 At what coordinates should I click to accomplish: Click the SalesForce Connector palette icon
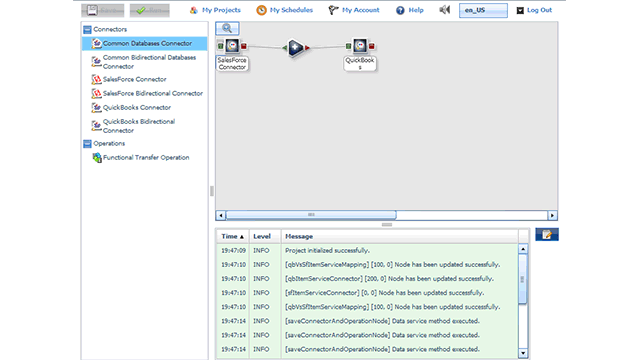coord(96,79)
